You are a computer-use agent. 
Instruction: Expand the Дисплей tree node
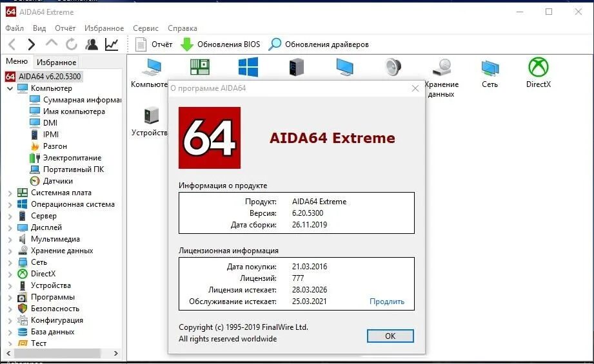(10, 228)
